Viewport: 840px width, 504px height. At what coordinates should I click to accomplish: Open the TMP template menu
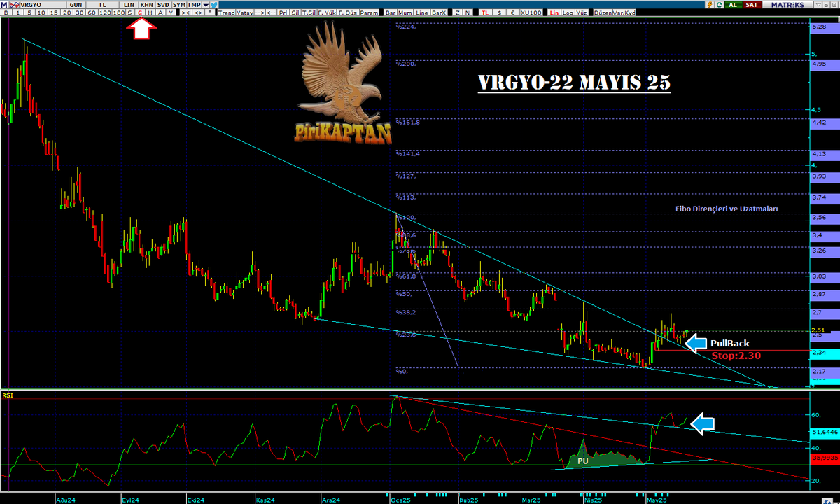pyautogui.click(x=194, y=5)
